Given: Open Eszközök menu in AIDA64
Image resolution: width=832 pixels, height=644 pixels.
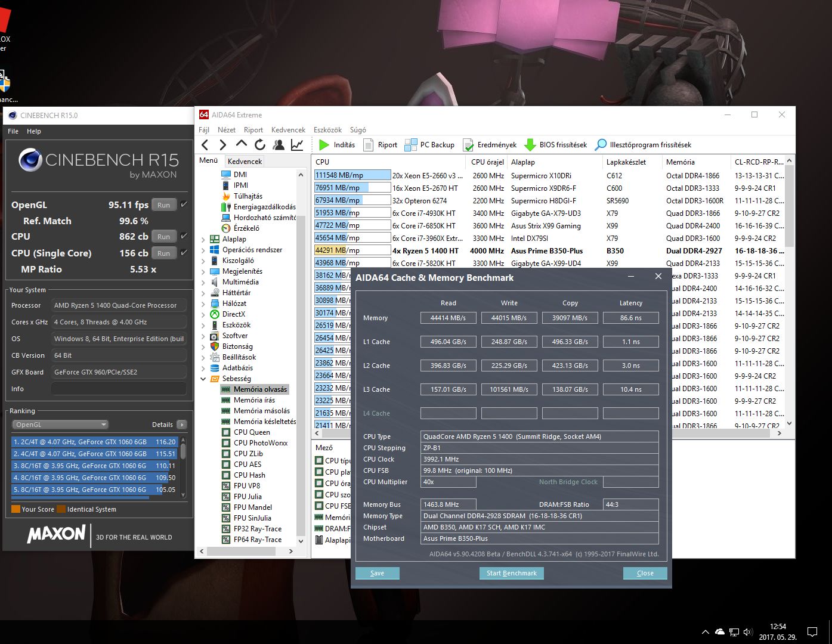Looking at the screenshot, I should point(327,130).
